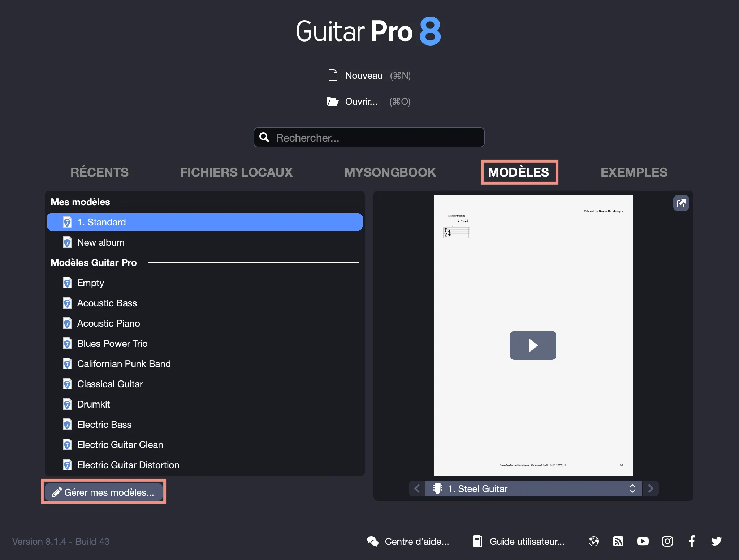This screenshot has width=739, height=560.
Task: Click the file icon of Californian Punk Band
Action: (67, 363)
